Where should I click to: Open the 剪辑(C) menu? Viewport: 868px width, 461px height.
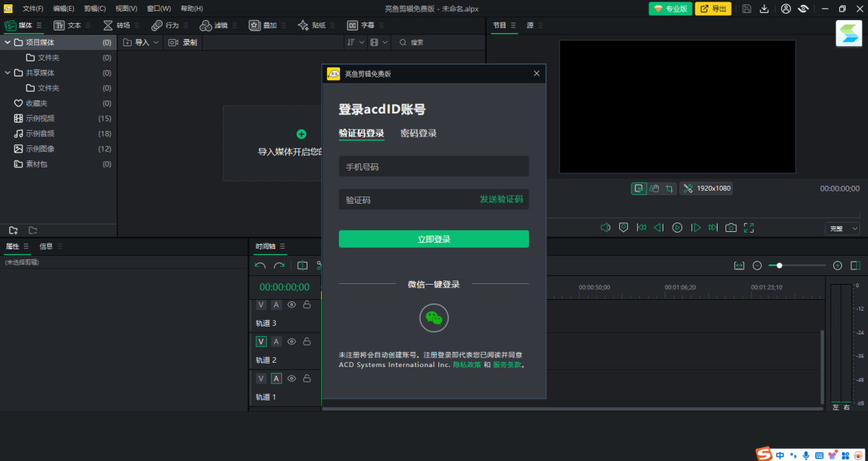pos(94,9)
